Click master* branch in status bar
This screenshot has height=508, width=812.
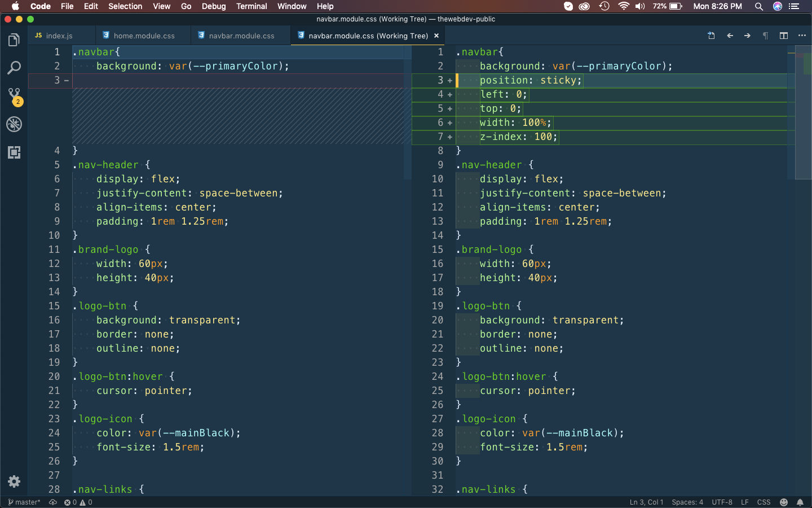[24, 502]
